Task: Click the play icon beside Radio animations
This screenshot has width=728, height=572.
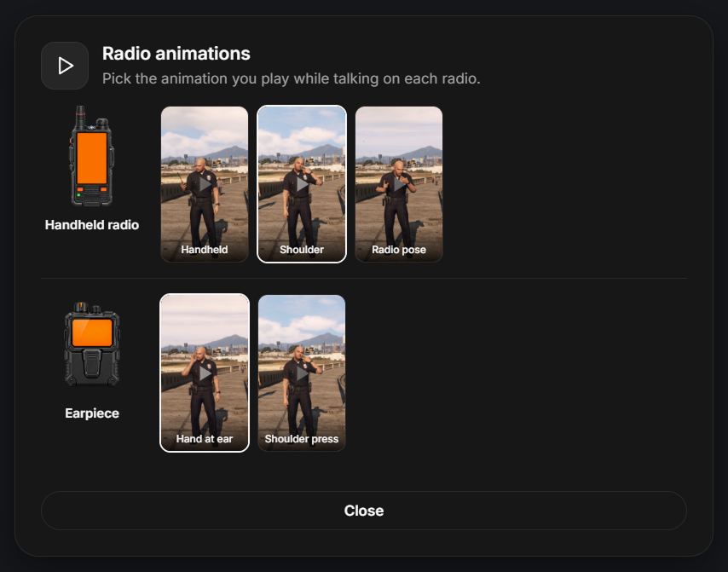Action: point(65,66)
